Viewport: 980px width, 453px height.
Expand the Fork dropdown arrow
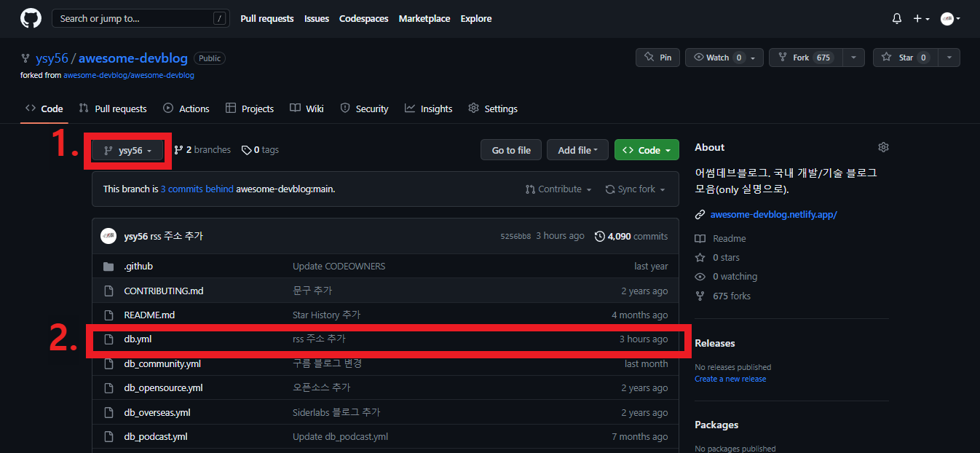853,58
